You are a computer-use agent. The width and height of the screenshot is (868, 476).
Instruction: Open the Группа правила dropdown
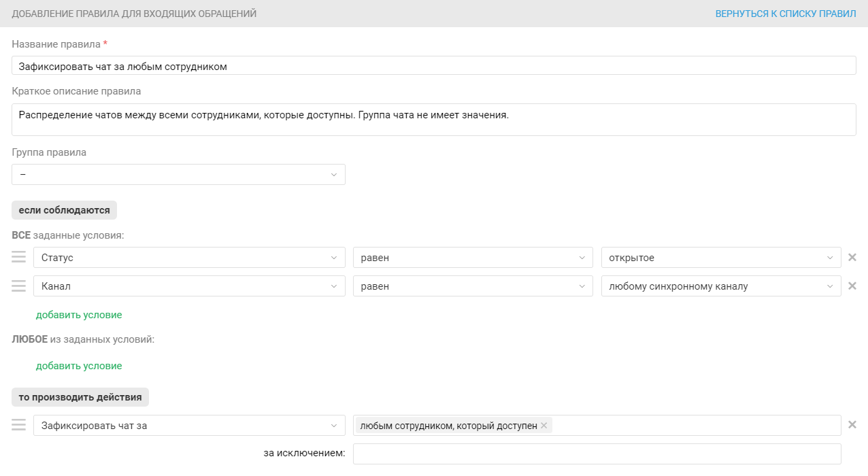[178, 175]
